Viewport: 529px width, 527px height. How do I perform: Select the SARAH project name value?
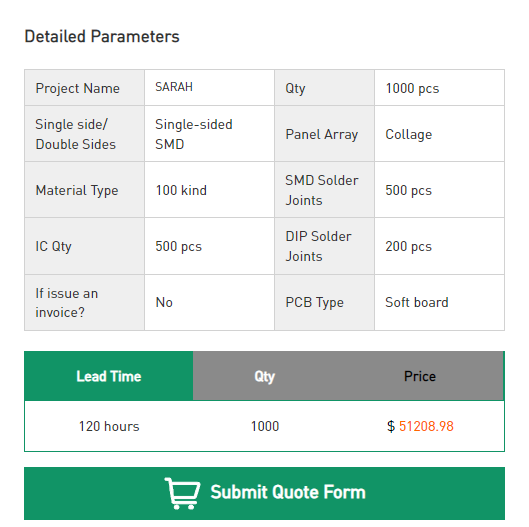(174, 87)
